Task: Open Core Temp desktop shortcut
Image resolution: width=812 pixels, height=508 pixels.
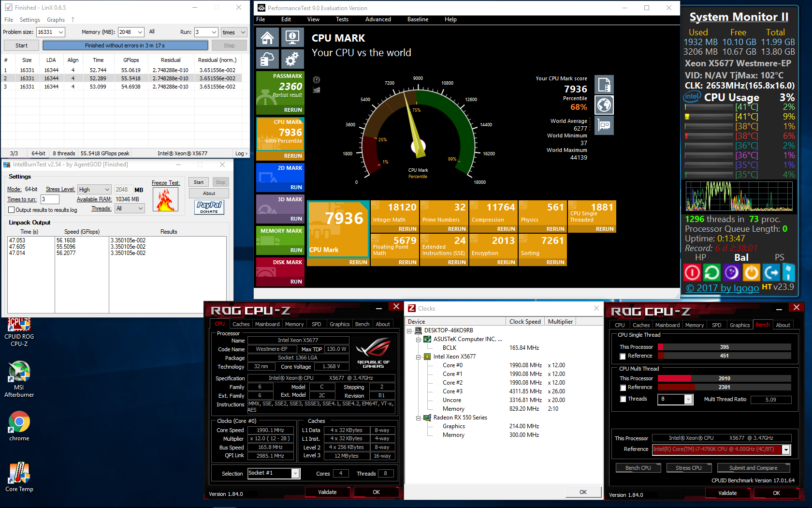Action: pyautogui.click(x=19, y=477)
